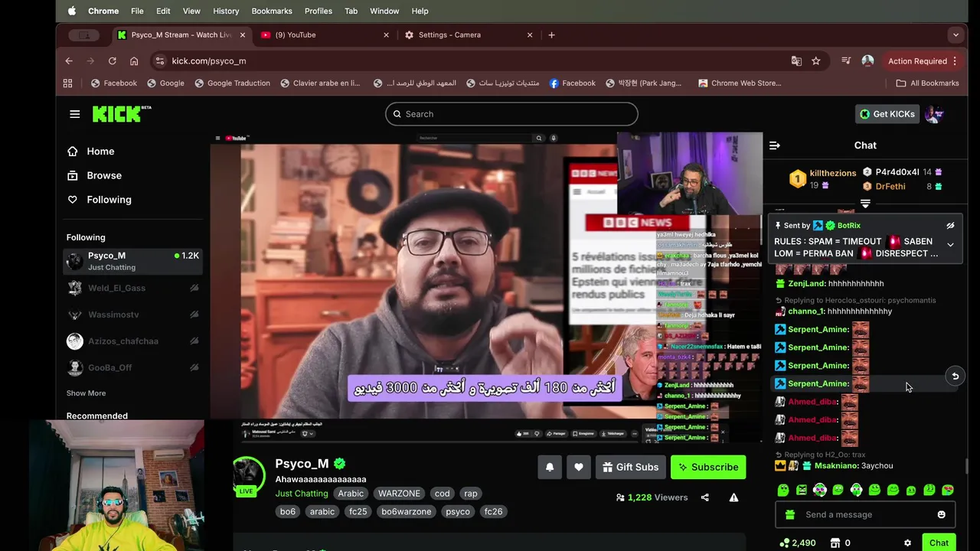Open Just Chatting category link

[302, 494]
